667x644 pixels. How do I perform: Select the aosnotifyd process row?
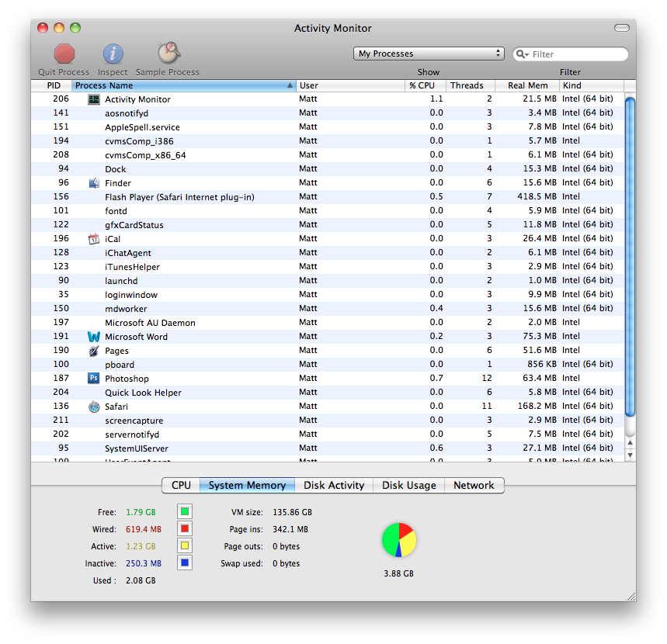click(328, 113)
